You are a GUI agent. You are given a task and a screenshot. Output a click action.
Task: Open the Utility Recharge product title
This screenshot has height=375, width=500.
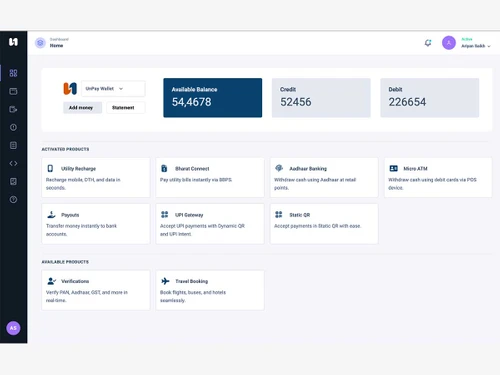pos(78,169)
